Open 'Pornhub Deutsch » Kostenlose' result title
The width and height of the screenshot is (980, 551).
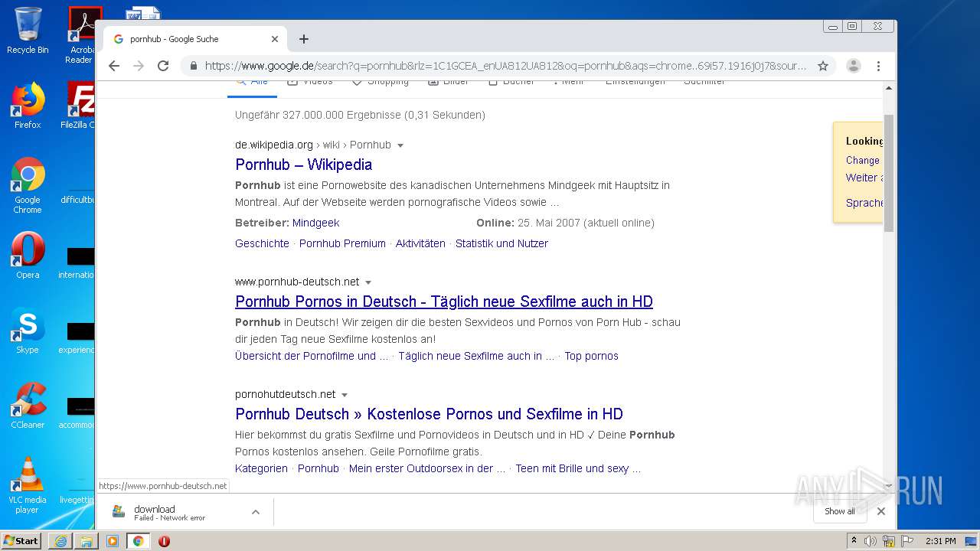pyautogui.click(x=429, y=414)
